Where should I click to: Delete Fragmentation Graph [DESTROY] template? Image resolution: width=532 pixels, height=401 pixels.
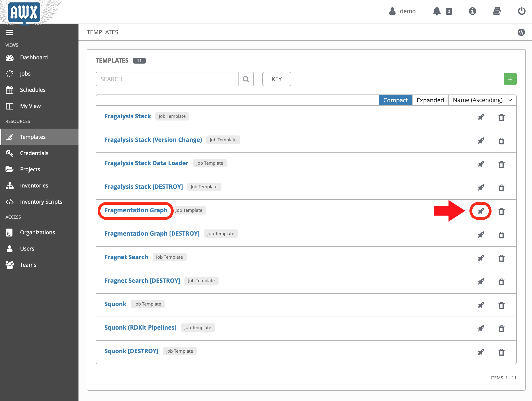coord(502,235)
